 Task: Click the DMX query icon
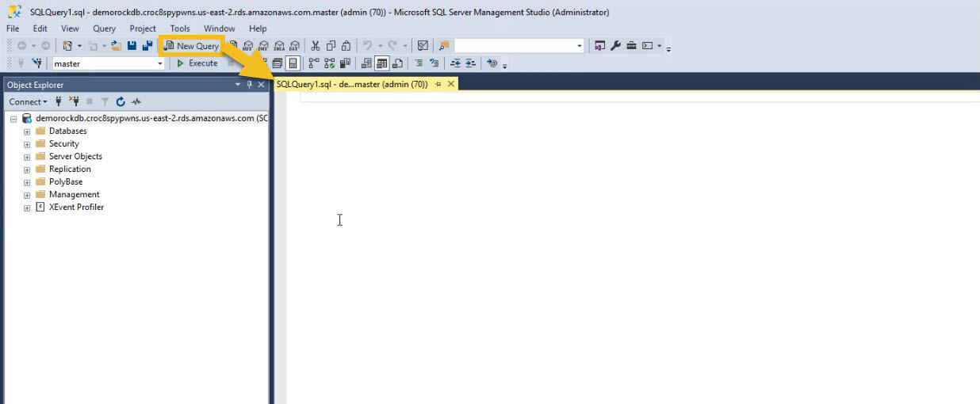[263, 46]
